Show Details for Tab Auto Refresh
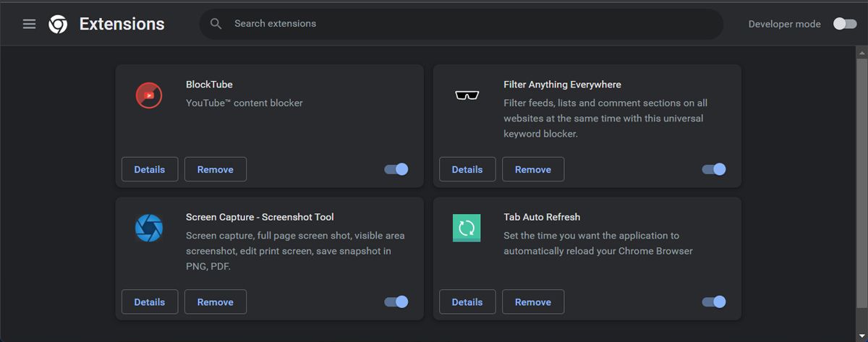The image size is (868, 342). click(x=467, y=302)
